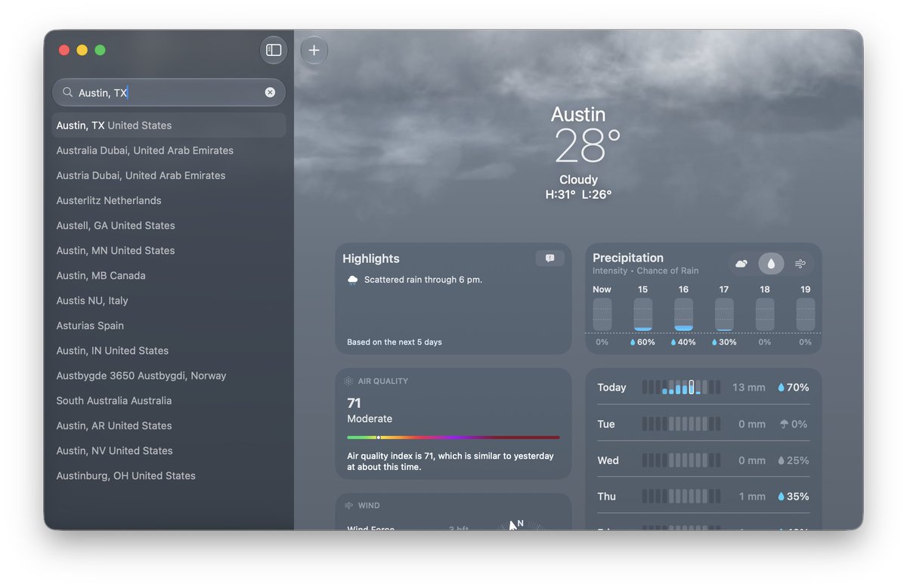
Task: Click the plus add location button
Action: [x=314, y=51]
